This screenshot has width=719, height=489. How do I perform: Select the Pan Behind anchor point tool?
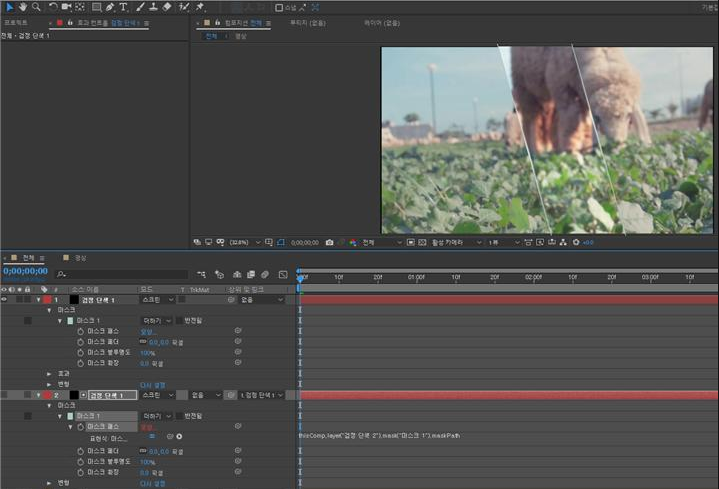click(80, 7)
